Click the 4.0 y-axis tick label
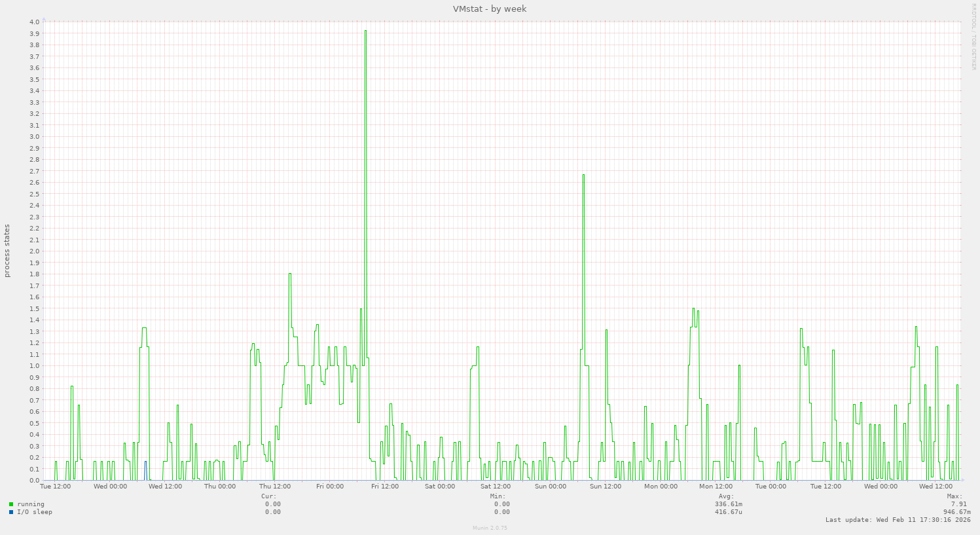Image resolution: width=980 pixels, height=535 pixels. point(34,22)
